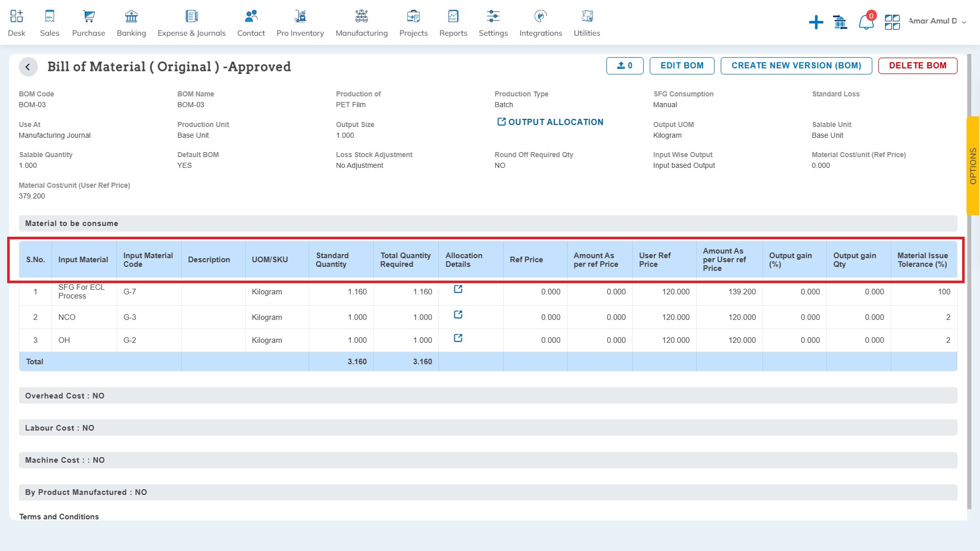Expand By Product Manufactured : NO section

pos(488,492)
